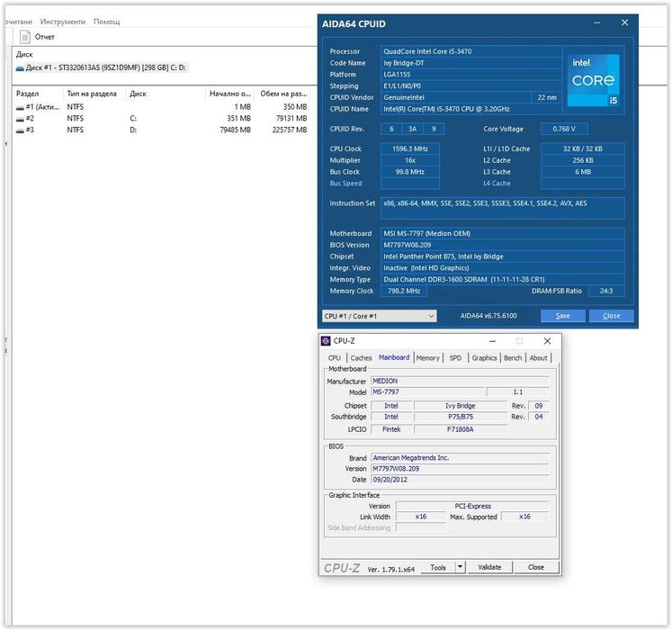Open the CPU #1 / Core #1 dropdown
Viewport: 672px width, 630px height.
tap(380, 316)
